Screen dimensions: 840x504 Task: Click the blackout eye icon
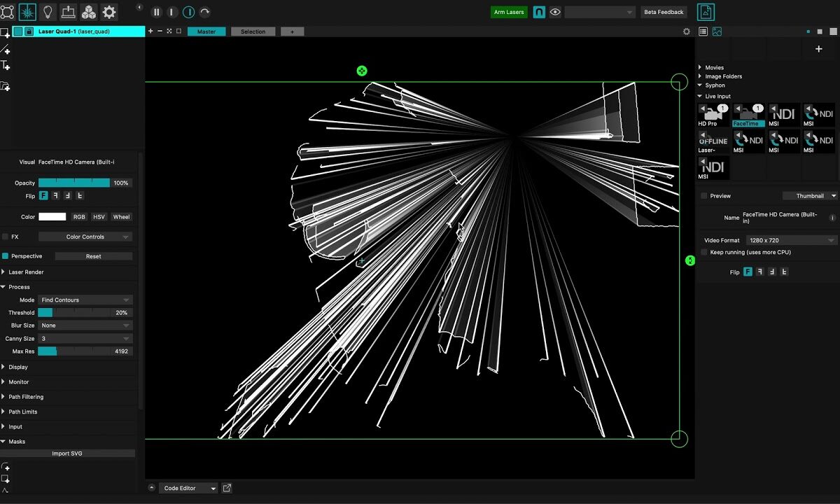click(x=555, y=12)
